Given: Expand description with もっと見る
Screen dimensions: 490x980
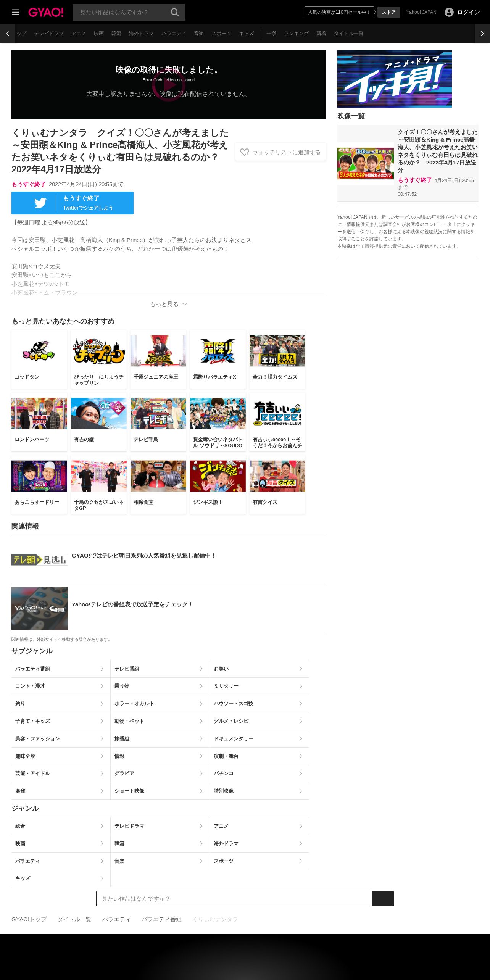Looking at the screenshot, I should pos(169,304).
